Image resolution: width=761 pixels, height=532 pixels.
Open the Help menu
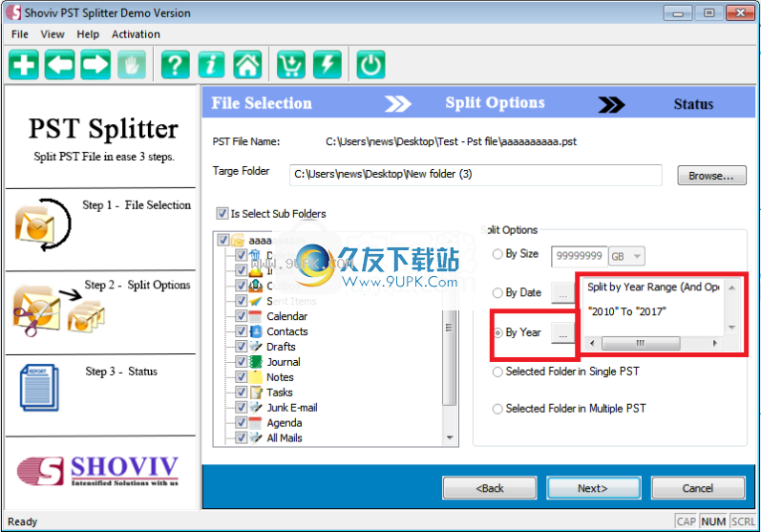coord(88,34)
